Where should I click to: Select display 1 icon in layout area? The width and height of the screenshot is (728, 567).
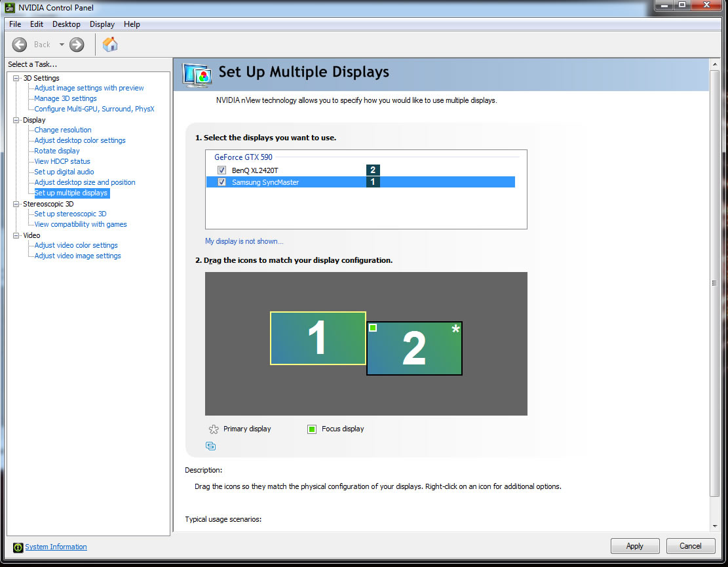(x=318, y=338)
